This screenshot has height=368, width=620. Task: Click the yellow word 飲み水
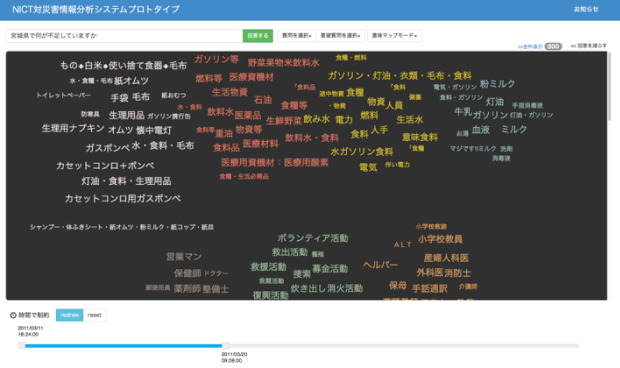317,119
